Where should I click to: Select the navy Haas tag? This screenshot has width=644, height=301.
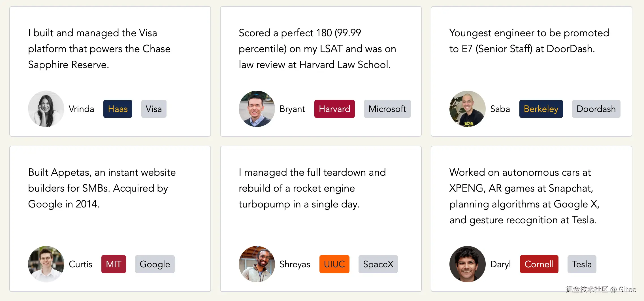118,109
